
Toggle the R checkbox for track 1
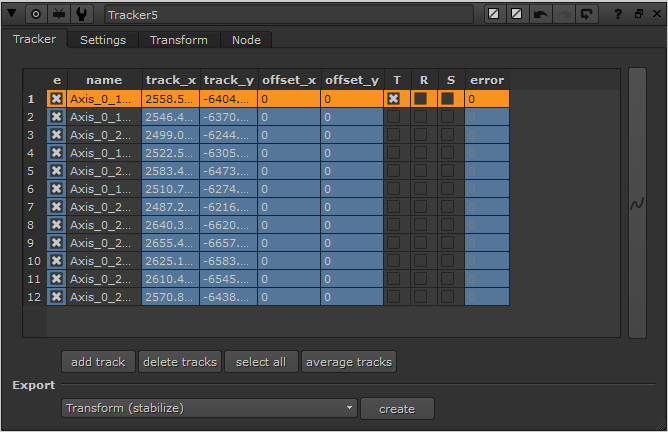(422, 99)
